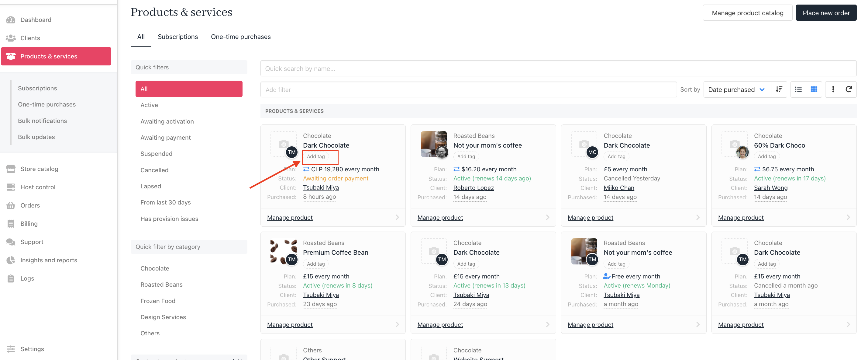Open the three-dot more options menu

[833, 89]
